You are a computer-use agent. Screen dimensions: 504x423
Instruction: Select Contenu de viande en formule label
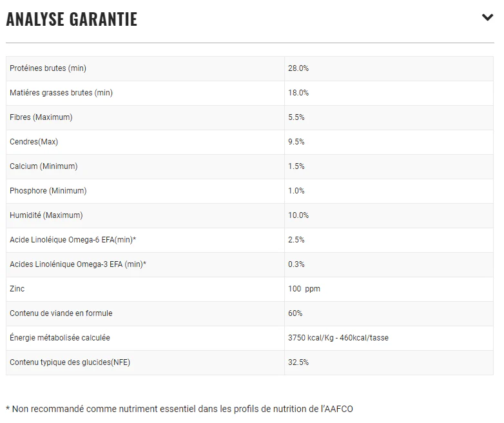(x=61, y=313)
